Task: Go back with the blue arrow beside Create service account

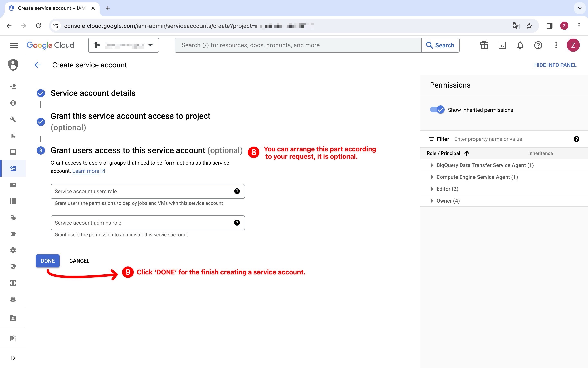Action: [38, 65]
